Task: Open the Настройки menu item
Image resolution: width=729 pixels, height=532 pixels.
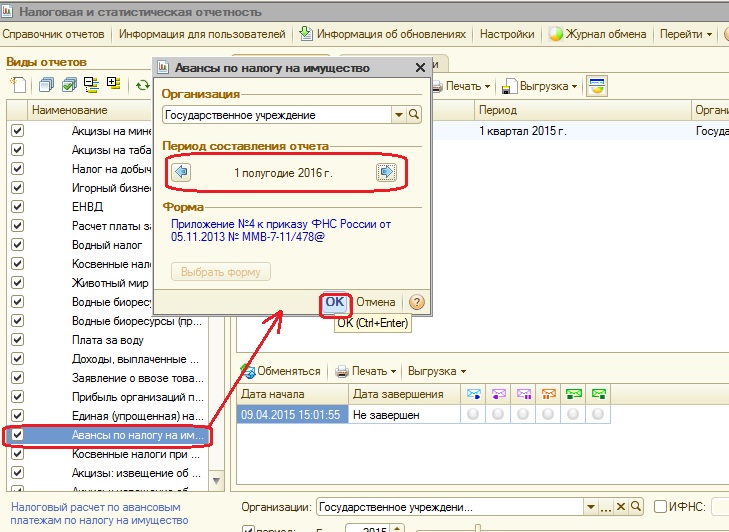Action: [506, 34]
